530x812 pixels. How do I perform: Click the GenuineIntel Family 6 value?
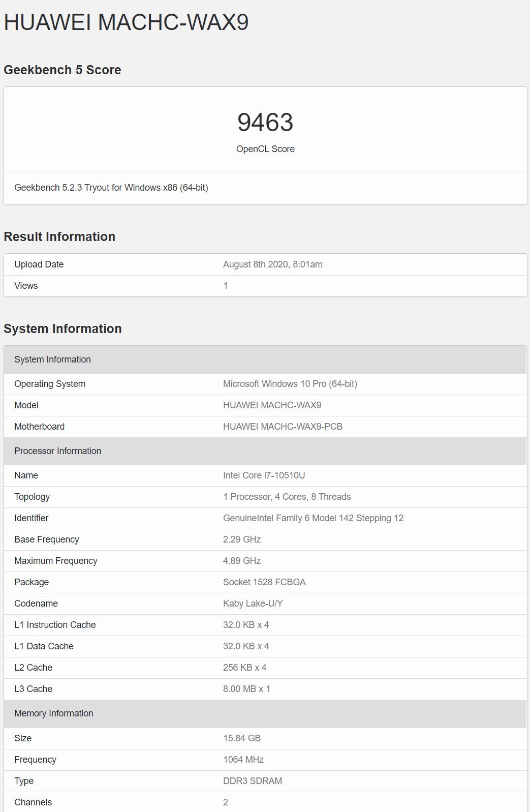[x=313, y=518]
